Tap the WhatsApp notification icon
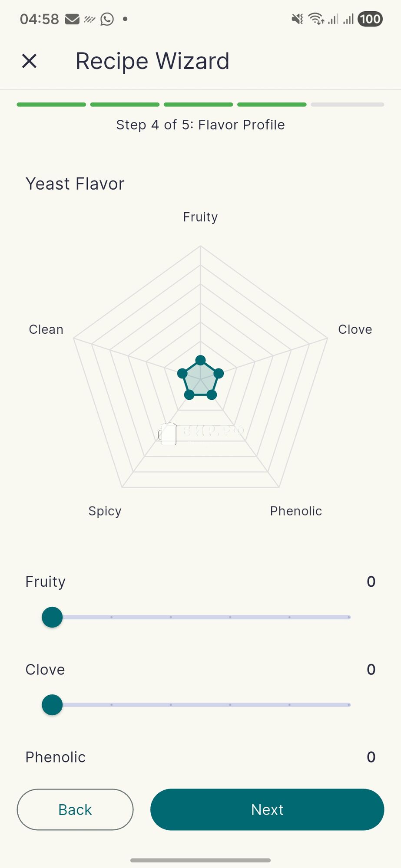This screenshot has width=401, height=868. 107,19
